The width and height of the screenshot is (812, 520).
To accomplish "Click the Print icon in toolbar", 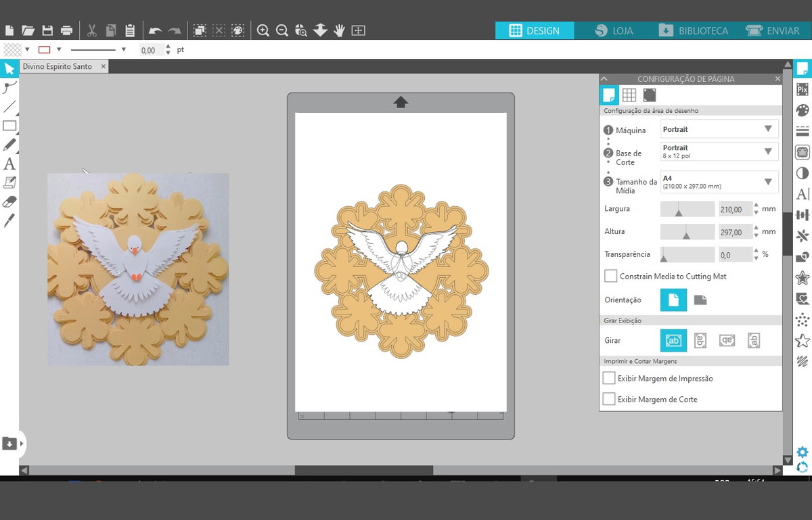I will tap(66, 30).
